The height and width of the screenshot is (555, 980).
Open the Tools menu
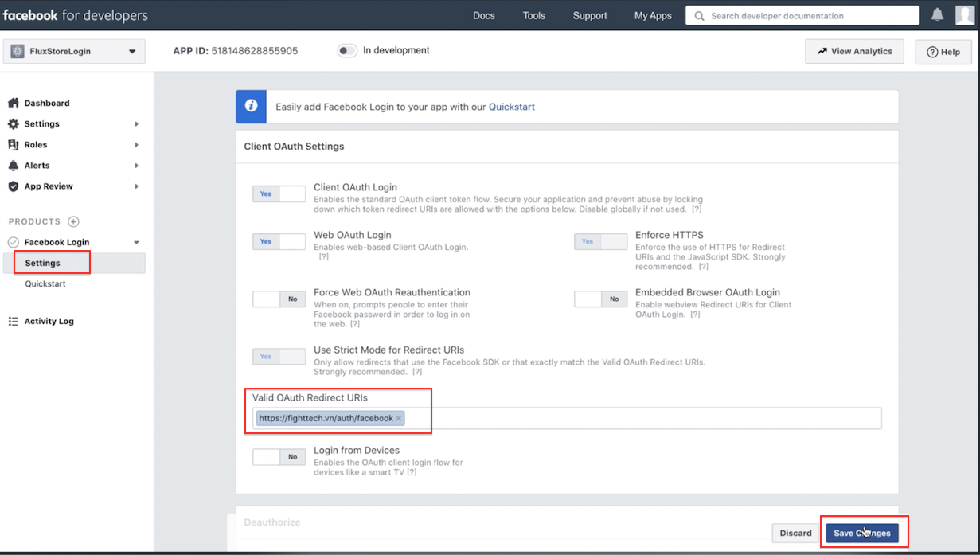[x=534, y=15]
